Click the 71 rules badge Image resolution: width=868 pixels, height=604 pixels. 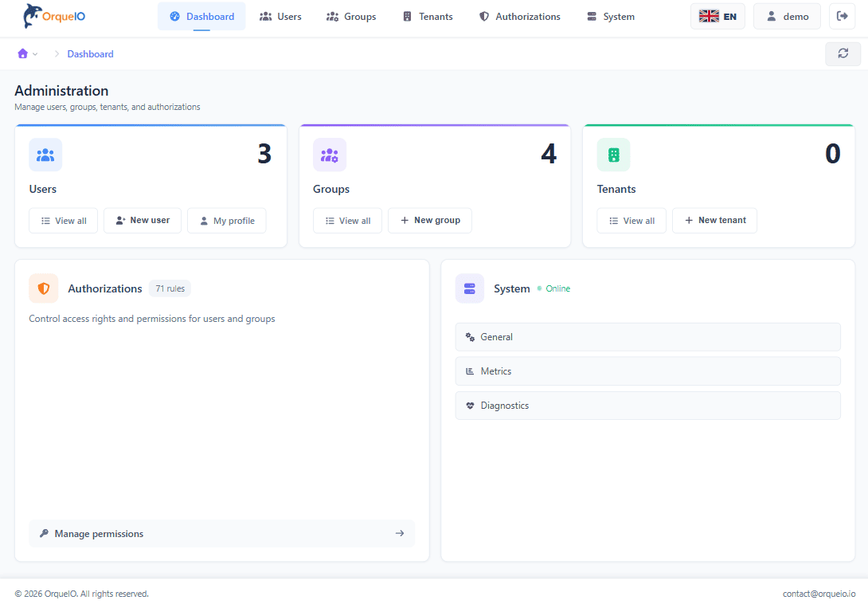[170, 288]
